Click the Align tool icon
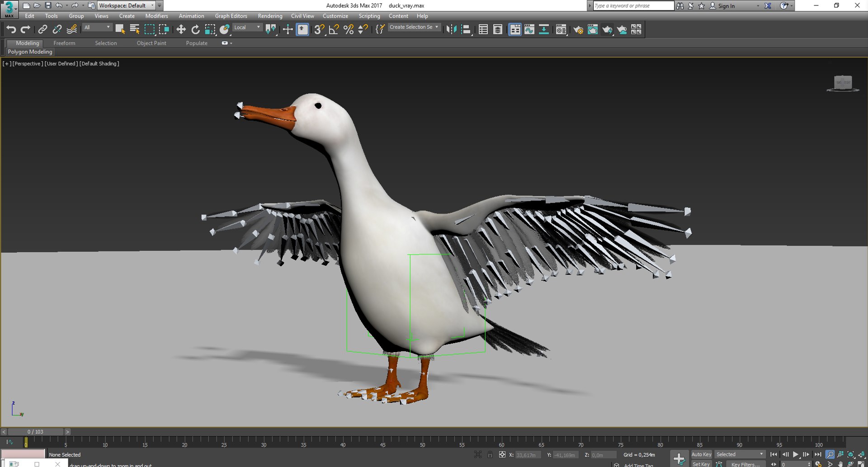868x467 pixels. (x=466, y=29)
